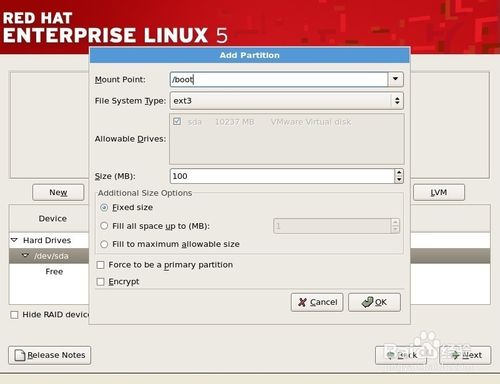Image resolution: width=500 pixels, height=384 pixels.
Task: Select Fill to maximum allowable size
Action: tap(104, 244)
